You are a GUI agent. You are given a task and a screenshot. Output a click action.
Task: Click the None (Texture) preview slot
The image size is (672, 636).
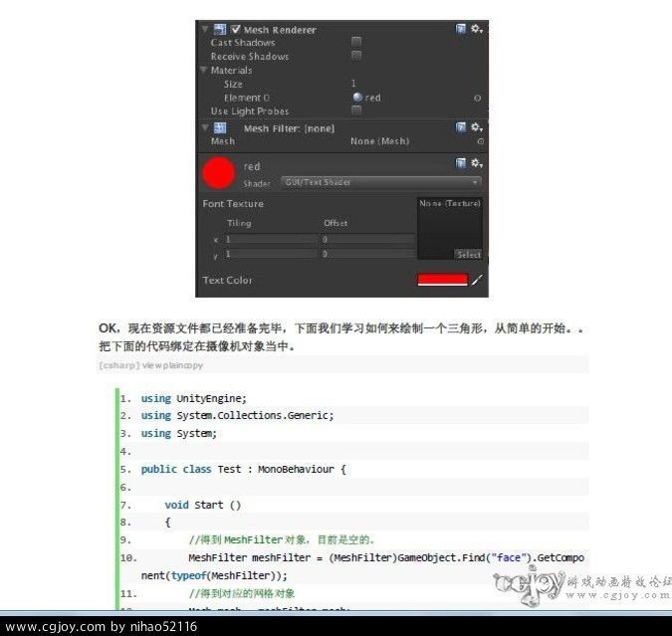(450, 229)
